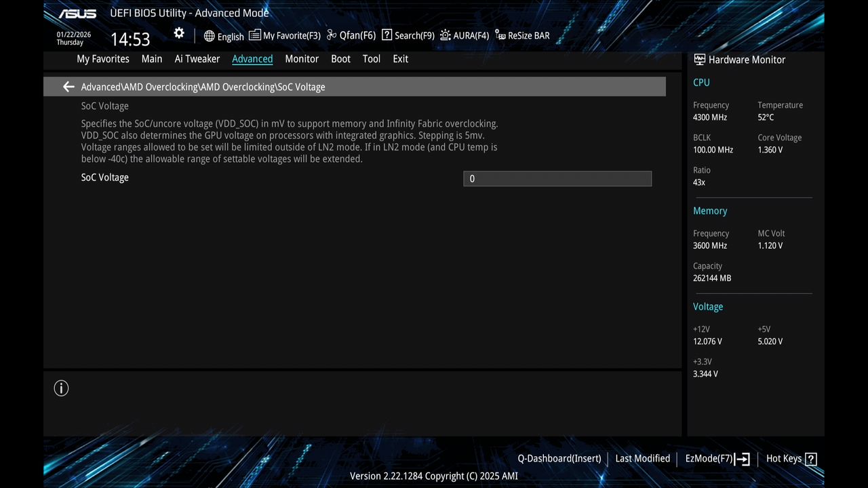
Task: Click the information icon at bottom left
Action: [61, 388]
